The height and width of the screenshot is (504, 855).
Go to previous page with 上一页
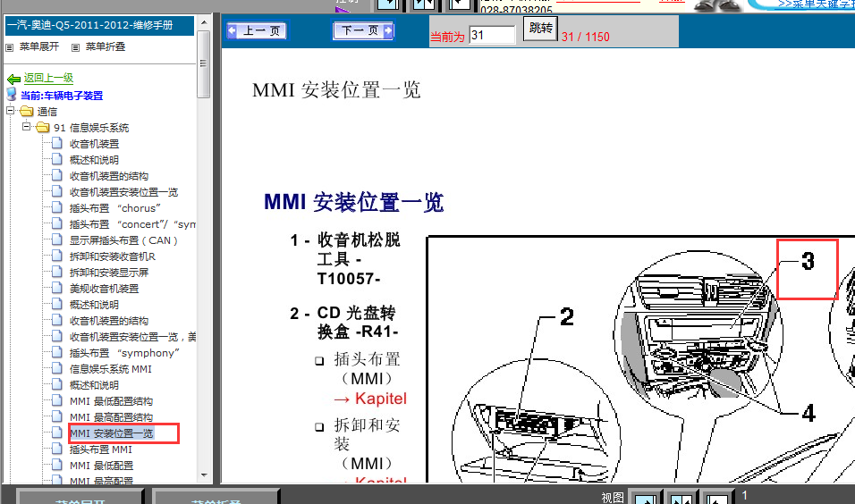pyautogui.click(x=257, y=31)
